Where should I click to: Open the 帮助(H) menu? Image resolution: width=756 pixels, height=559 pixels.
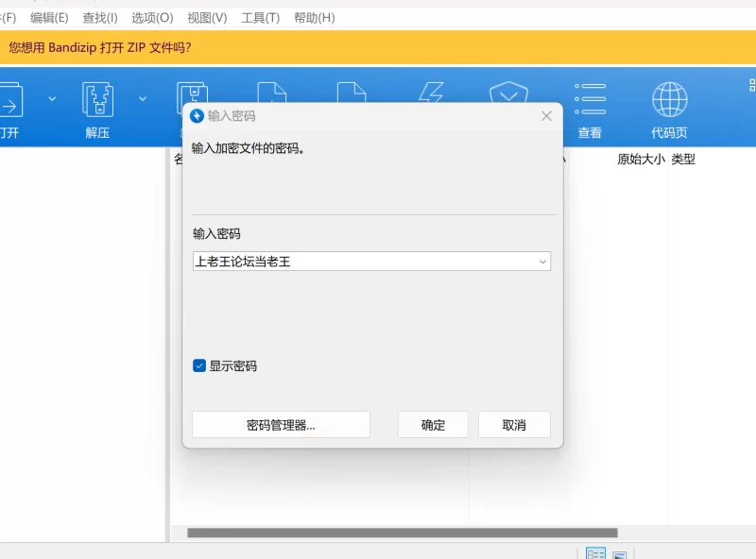click(315, 18)
